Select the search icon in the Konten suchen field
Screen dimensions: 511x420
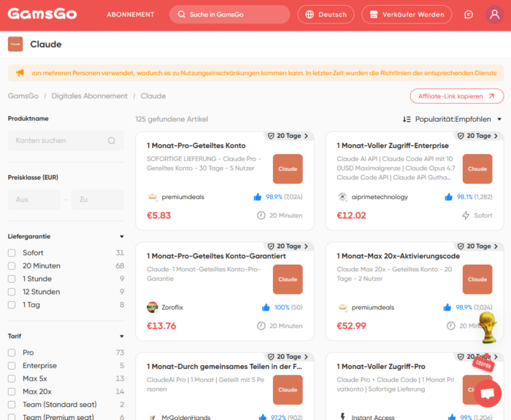pyautogui.click(x=112, y=141)
